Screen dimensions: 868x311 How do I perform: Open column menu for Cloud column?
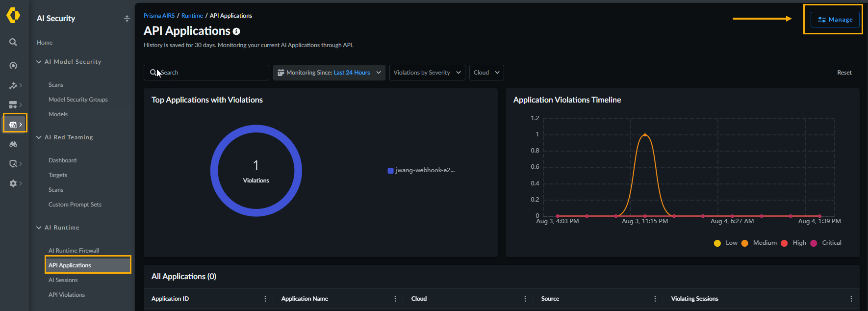pyautogui.click(x=525, y=299)
